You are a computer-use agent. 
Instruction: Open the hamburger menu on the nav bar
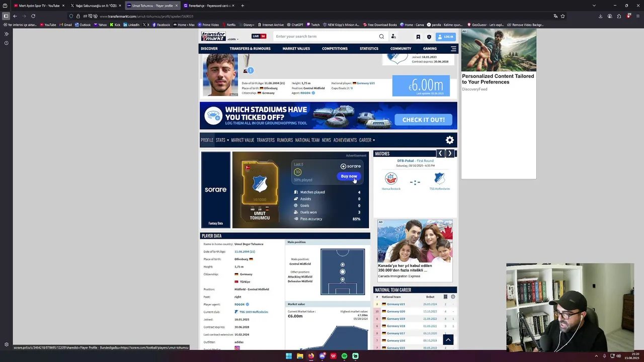click(x=453, y=49)
